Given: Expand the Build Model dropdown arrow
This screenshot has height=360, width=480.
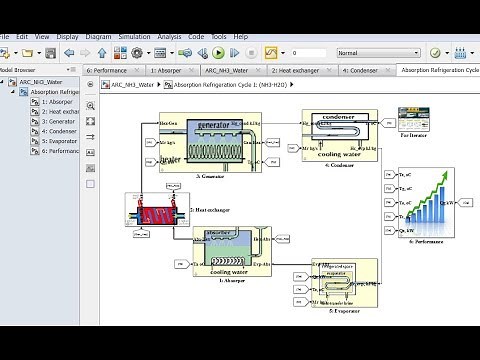Looking at the screenshot, I should 472,53.
